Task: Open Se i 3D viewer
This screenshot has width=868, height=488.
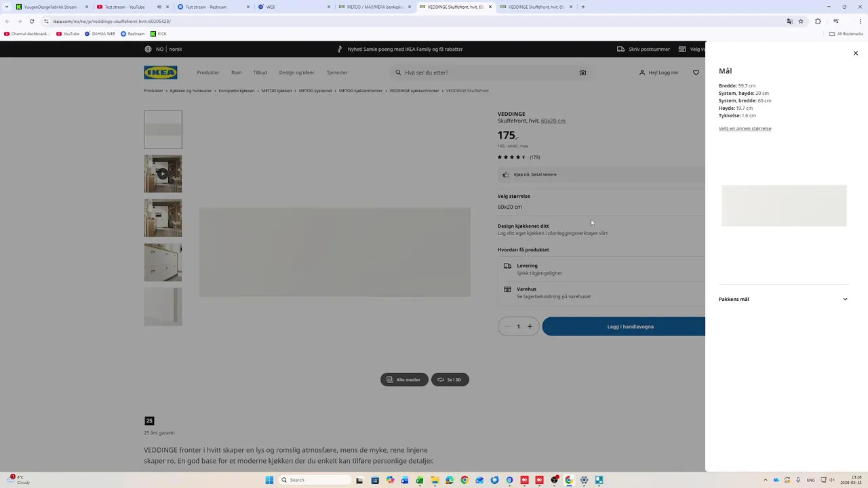Action: 450,380
